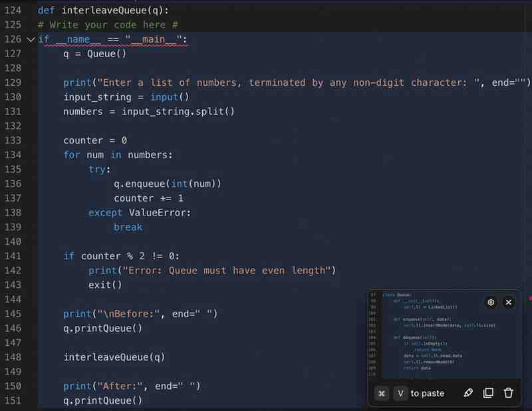Click the Command key icon in popup
Image resolution: width=532 pixels, height=411 pixels.
click(x=382, y=393)
